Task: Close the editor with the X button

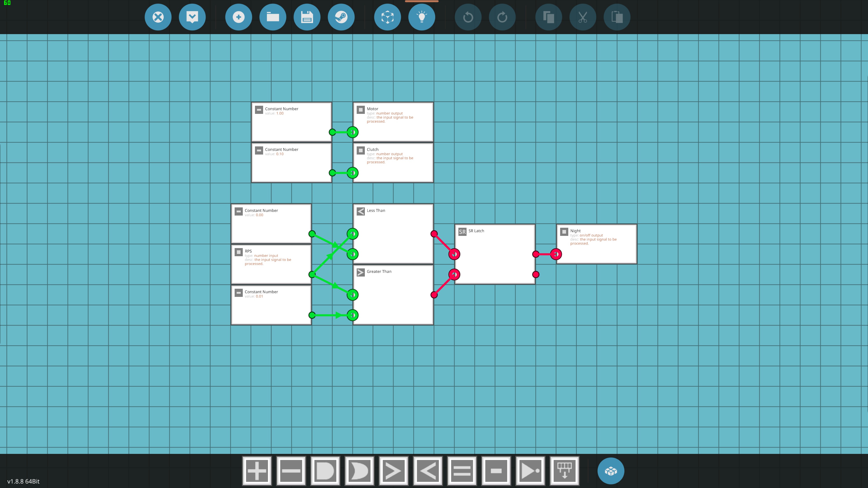Action: click(x=158, y=17)
